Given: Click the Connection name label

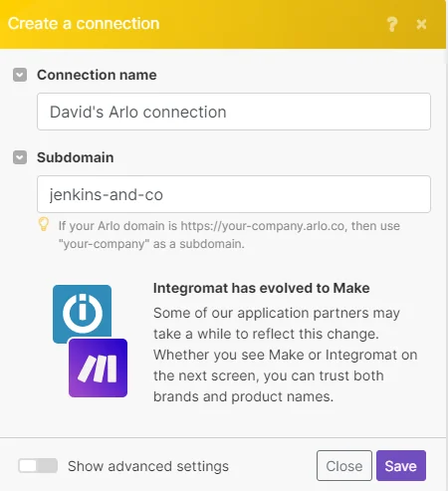Looking at the screenshot, I should pyautogui.click(x=97, y=75).
